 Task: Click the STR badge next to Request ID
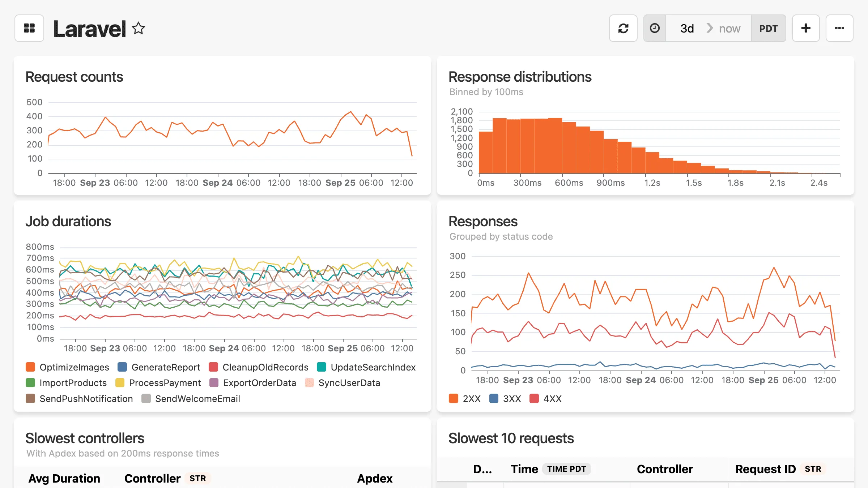(x=812, y=468)
